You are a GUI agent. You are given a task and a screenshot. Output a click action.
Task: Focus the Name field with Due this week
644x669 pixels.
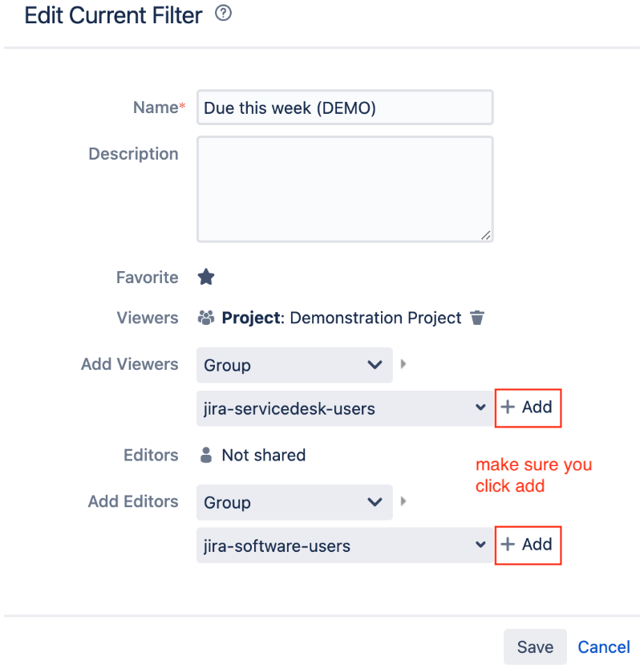(x=345, y=107)
